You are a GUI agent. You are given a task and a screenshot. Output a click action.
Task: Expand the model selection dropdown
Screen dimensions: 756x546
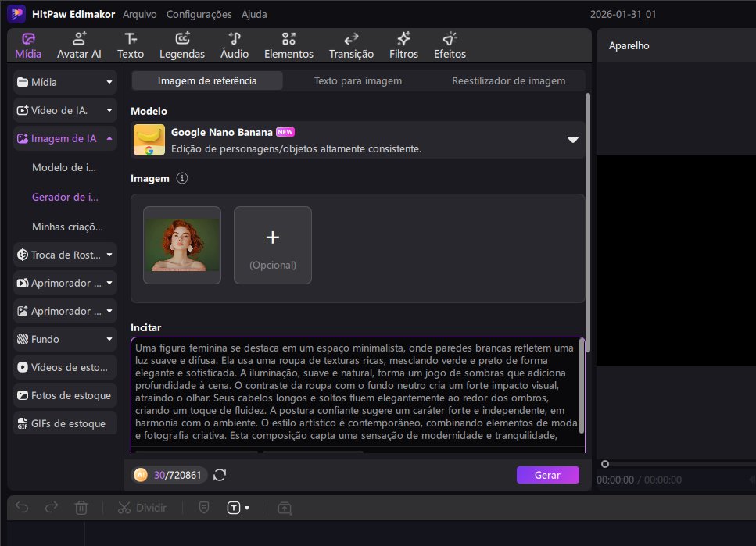click(572, 140)
